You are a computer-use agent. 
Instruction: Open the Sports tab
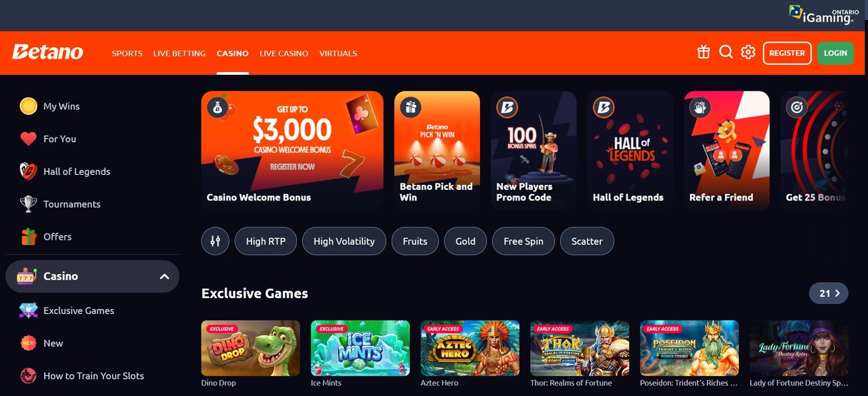[127, 54]
